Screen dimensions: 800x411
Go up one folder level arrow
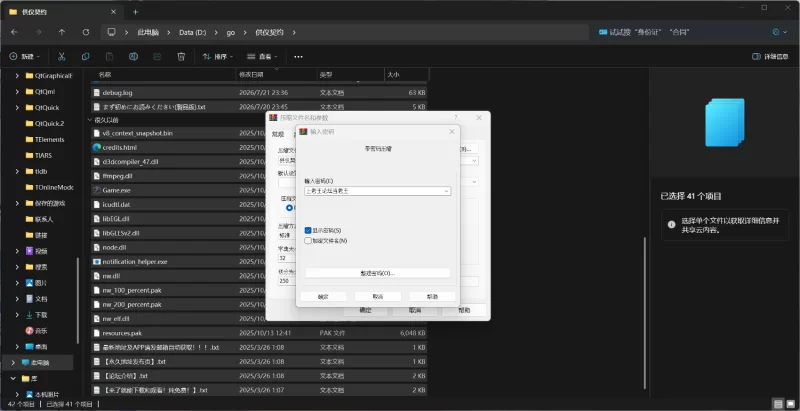point(62,32)
